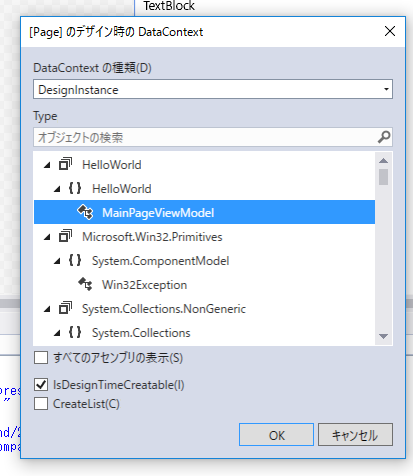The image size is (413, 476).
Task: Select the MainPageViewModel type
Action: point(204,212)
